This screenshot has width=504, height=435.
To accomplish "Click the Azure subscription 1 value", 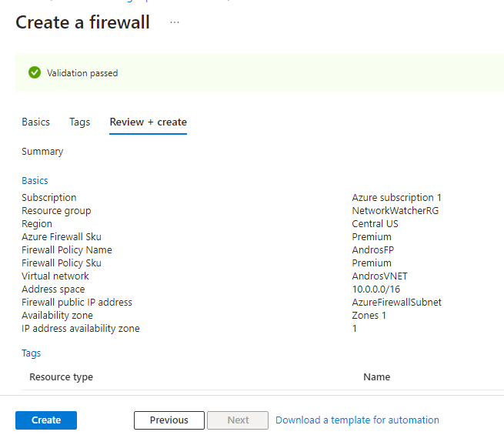I will pyautogui.click(x=397, y=198).
